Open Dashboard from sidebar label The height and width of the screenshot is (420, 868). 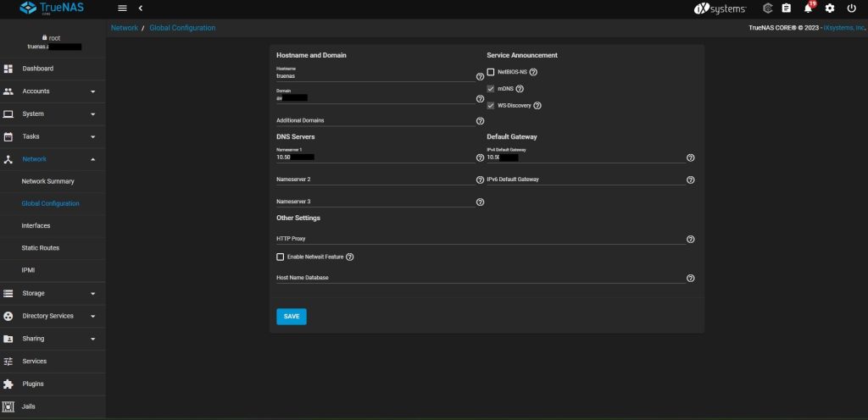coord(37,69)
